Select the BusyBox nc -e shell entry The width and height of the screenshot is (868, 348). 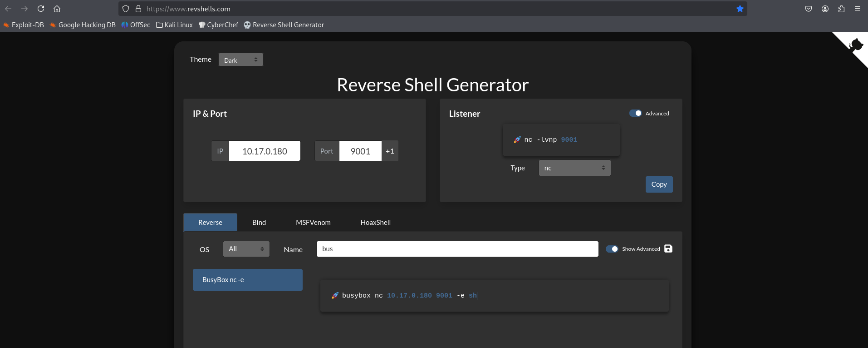pyautogui.click(x=248, y=280)
